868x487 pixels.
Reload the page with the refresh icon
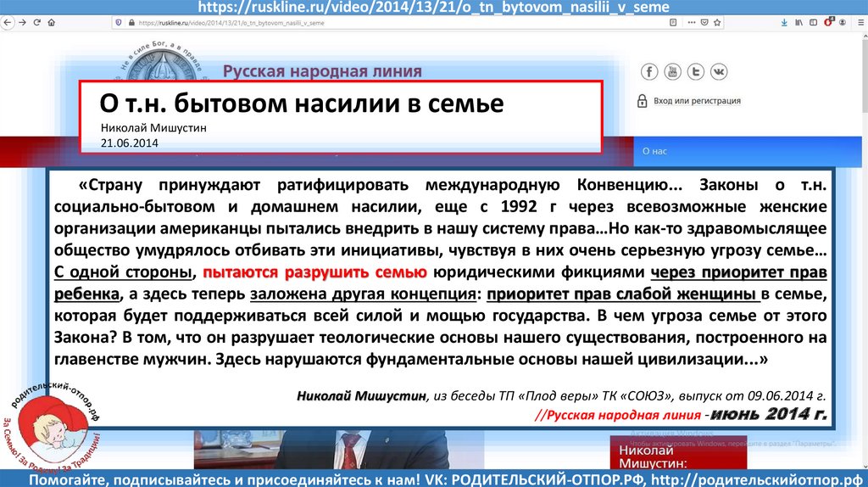(x=37, y=23)
